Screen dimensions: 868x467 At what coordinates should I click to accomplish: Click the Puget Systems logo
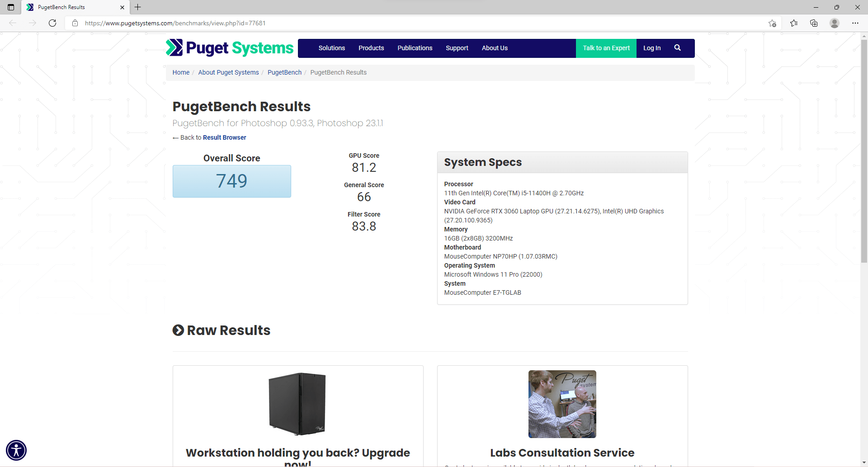[x=230, y=48]
